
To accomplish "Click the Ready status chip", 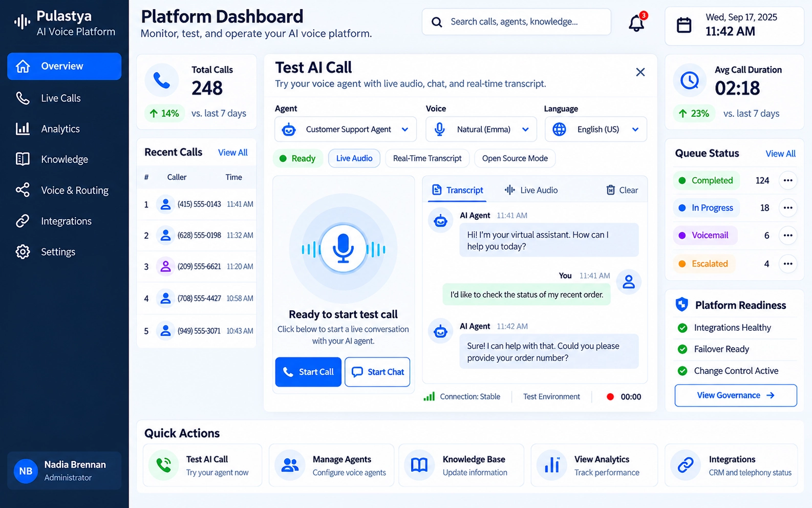I will click(297, 158).
